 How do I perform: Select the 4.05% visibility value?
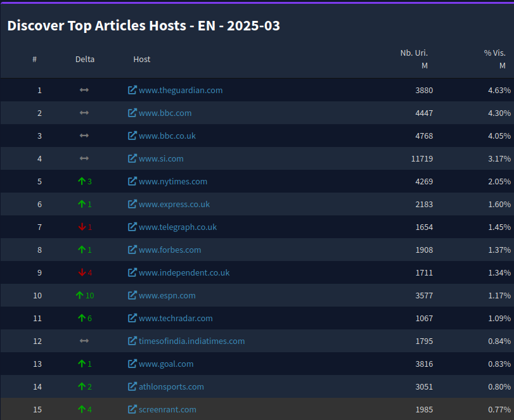(499, 136)
